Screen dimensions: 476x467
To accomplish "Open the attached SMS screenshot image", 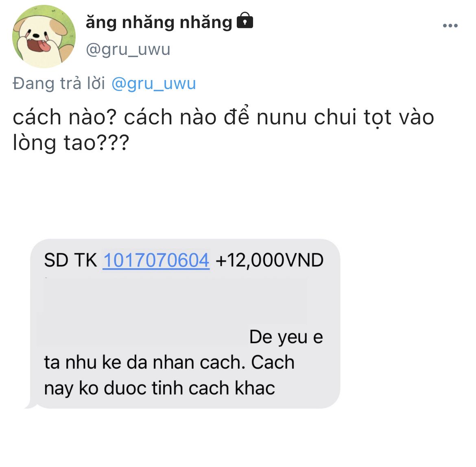I will pos(182,324).
